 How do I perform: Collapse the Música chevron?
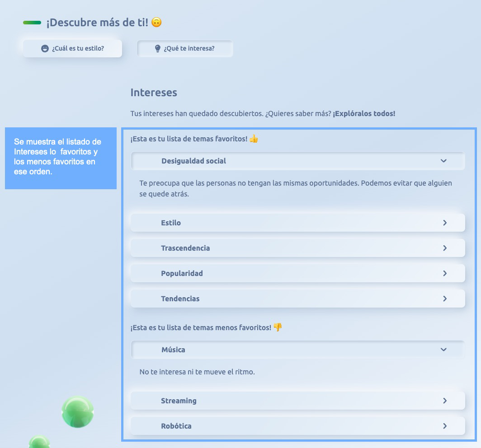(443, 350)
